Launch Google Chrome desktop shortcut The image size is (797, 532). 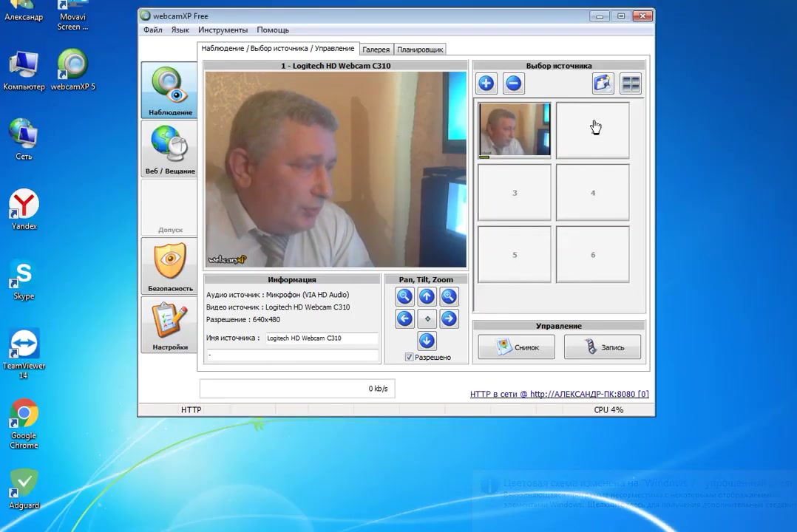24,423
